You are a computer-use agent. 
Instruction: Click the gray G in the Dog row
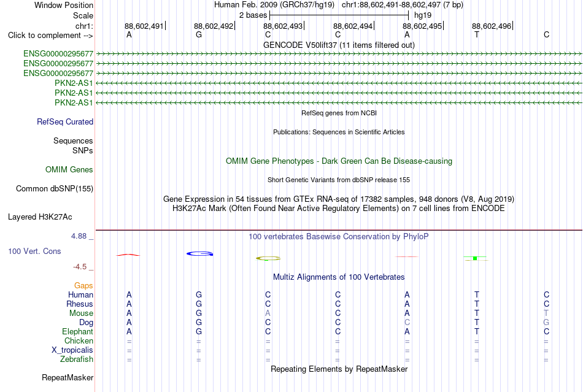coord(546,323)
